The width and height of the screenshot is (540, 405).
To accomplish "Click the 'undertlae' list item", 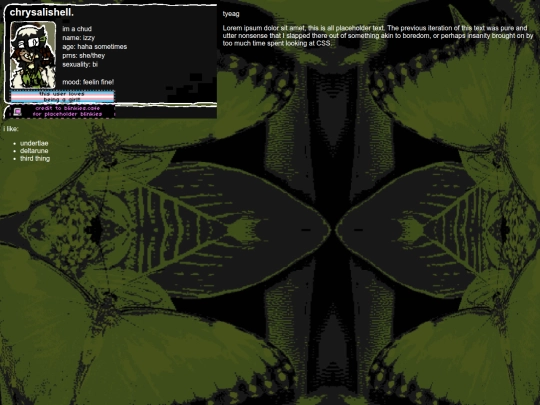I will point(34,143).
